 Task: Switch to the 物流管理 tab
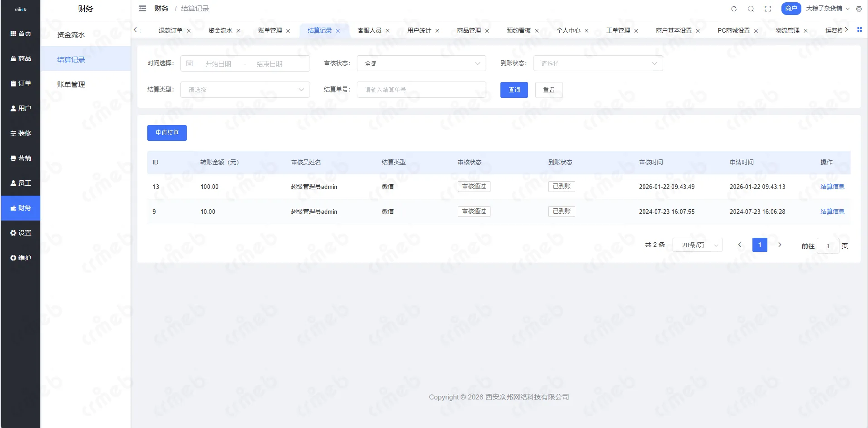coord(788,30)
